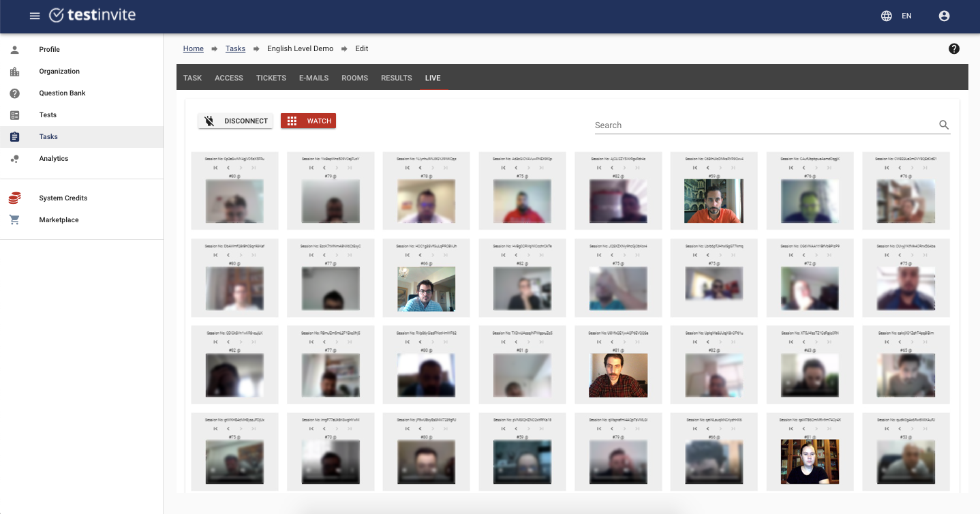The image size is (980, 514).
Task: Switch to the TICKETS tab
Action: [x=271, y=78]
